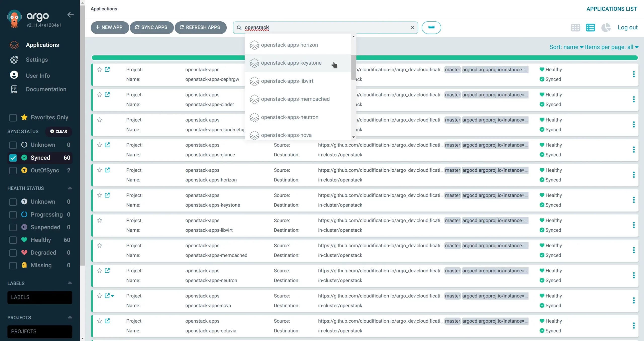644x341 pixels.
Task: Uncheck Synced sync status filter
Action: (13, 158)
